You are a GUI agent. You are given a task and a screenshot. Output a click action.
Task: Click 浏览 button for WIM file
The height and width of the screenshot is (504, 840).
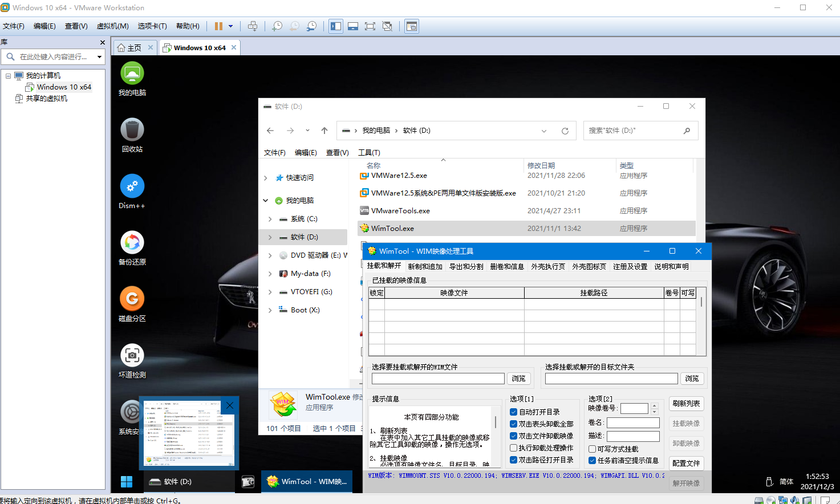[518, 379]
